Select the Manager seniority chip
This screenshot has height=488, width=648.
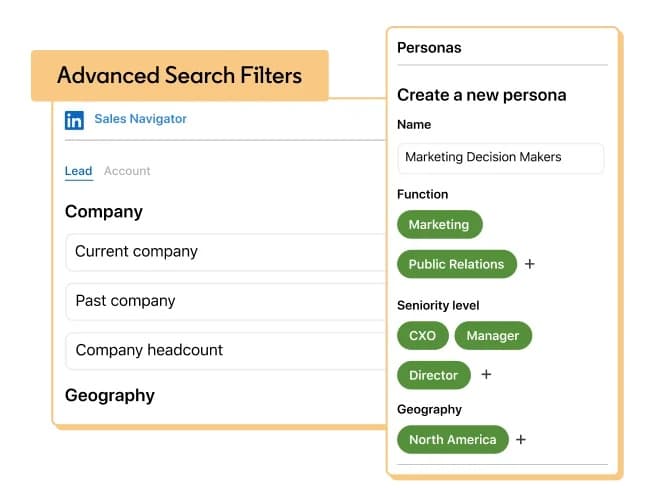[x=492, y=336]
